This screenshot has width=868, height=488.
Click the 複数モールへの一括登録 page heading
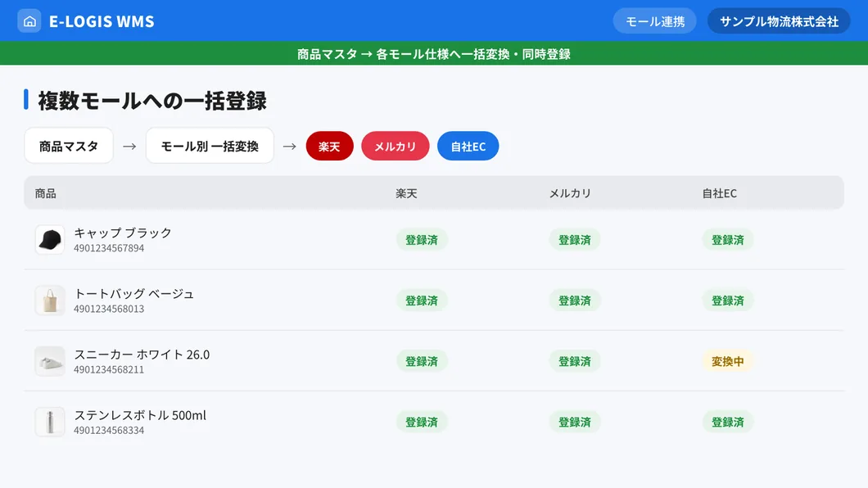(152, 101)
